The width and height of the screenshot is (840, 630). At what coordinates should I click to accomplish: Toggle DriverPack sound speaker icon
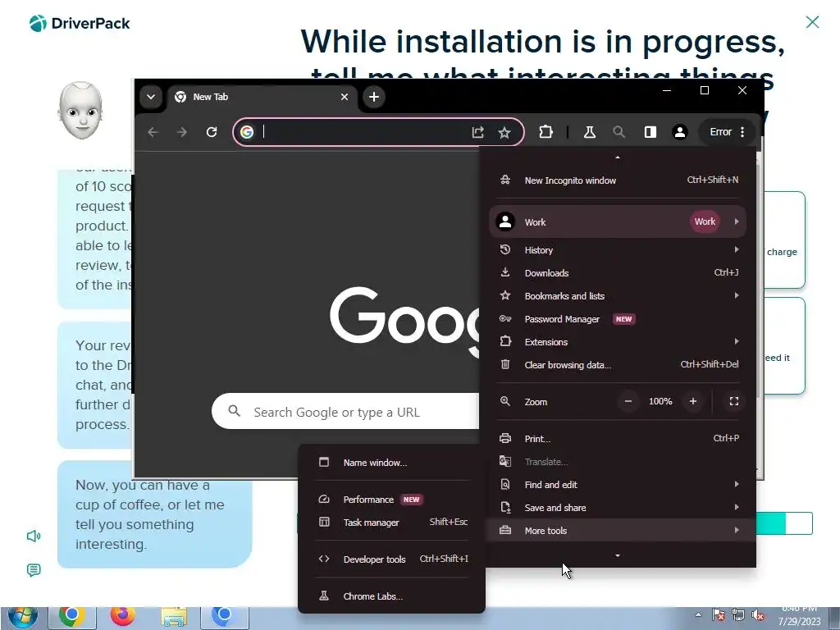click(x=34, y=536)
